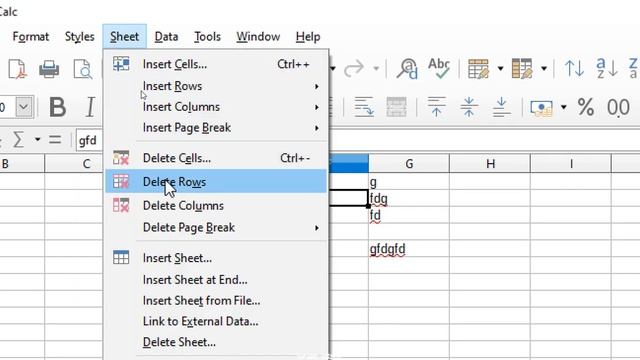Click the Redo arrow icon
Image resolution: width=640 pixels, height=360 pixels.
click(353, 68)
